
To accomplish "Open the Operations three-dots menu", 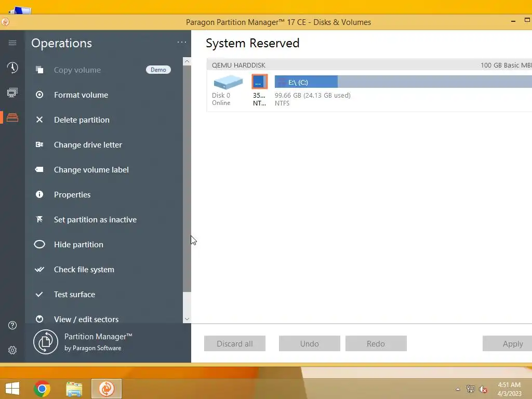I will tap(182, 43).
